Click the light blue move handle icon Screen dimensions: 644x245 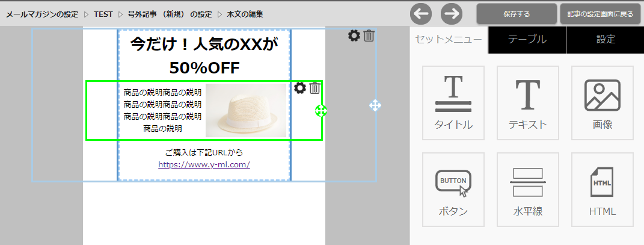coord(375,106)
